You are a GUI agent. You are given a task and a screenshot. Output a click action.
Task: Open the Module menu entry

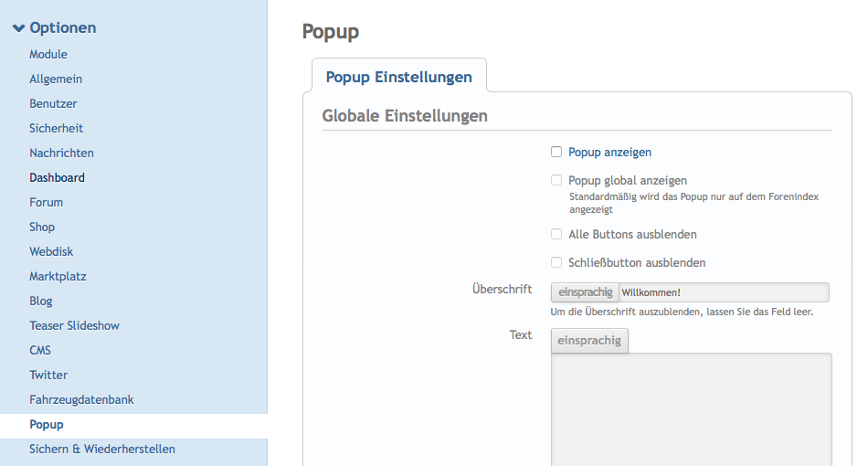pos(48,55)
